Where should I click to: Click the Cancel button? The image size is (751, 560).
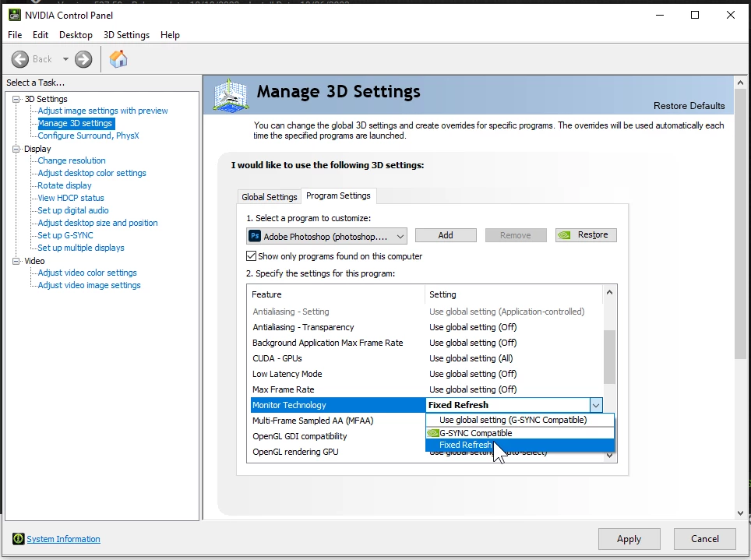(x=704, y=538)
